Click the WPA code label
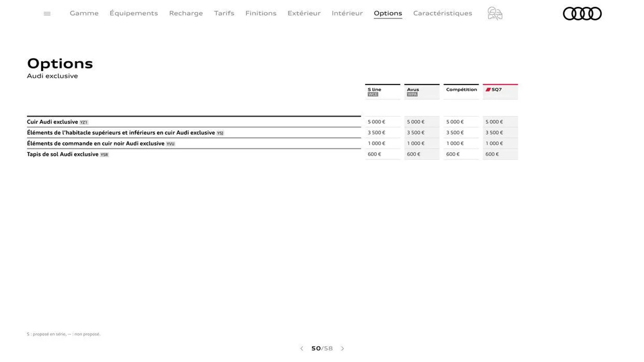Screen dimensions: 644x362 (412, 95)
